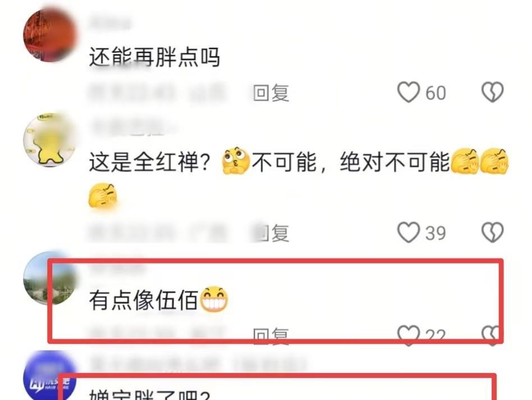Open blurred username above 还能再胖点吗
Image resolution: width=532 pixels, height=400 pixels.
(110, 23)
